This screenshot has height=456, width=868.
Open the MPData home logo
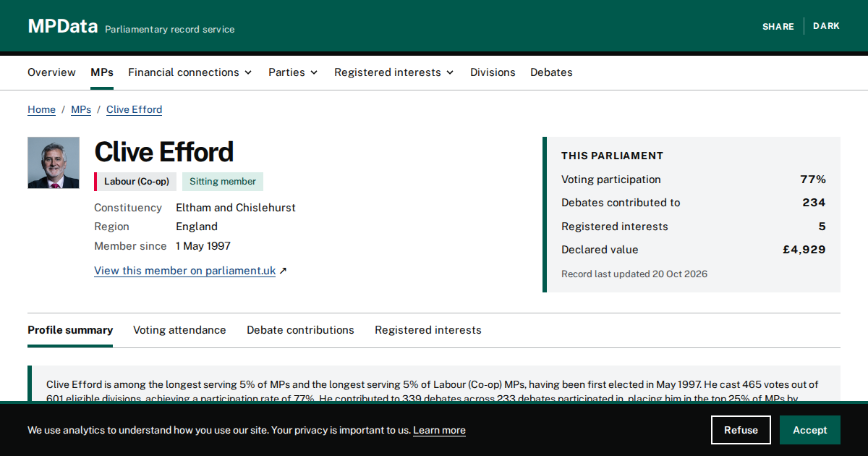coord(63,26)
